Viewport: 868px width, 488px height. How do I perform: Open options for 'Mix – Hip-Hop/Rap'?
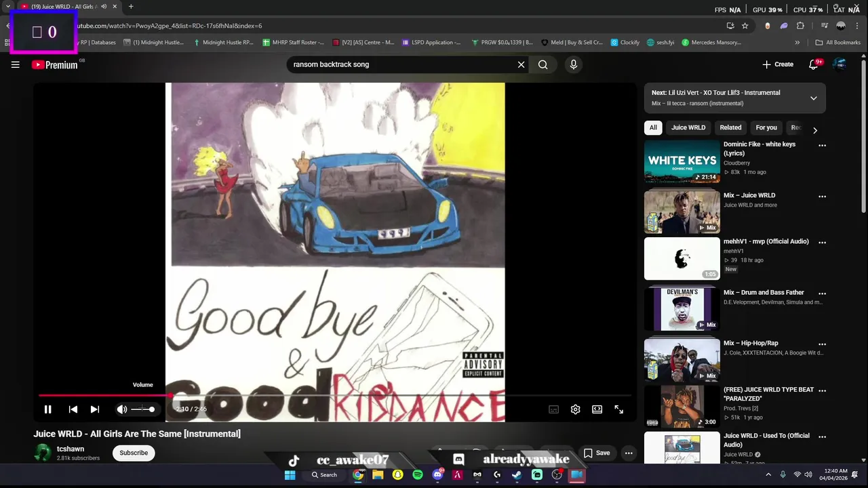[822, 344]
